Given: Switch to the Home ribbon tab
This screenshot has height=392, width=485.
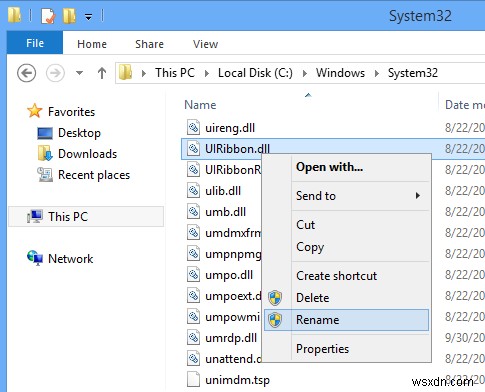Looking at the screenshot, I should pyautogui.click(x=92, y=44).
